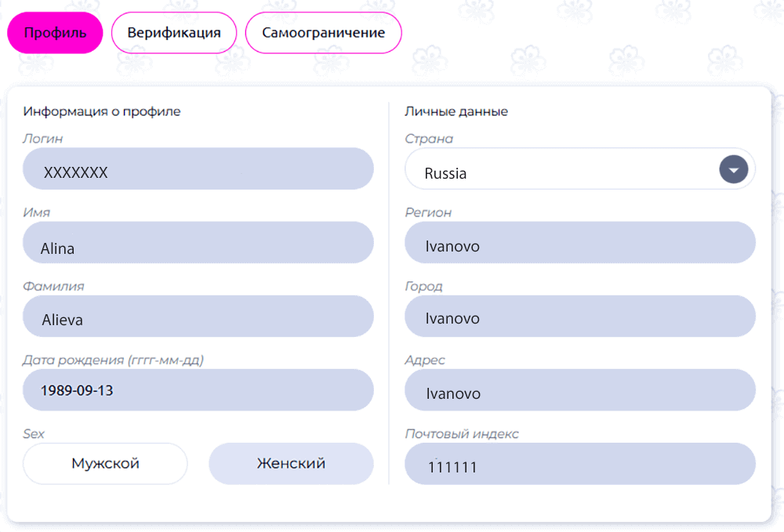Expand the country selector showing Russia
Viewport: 784px width, 532px height.
(734, 168)
